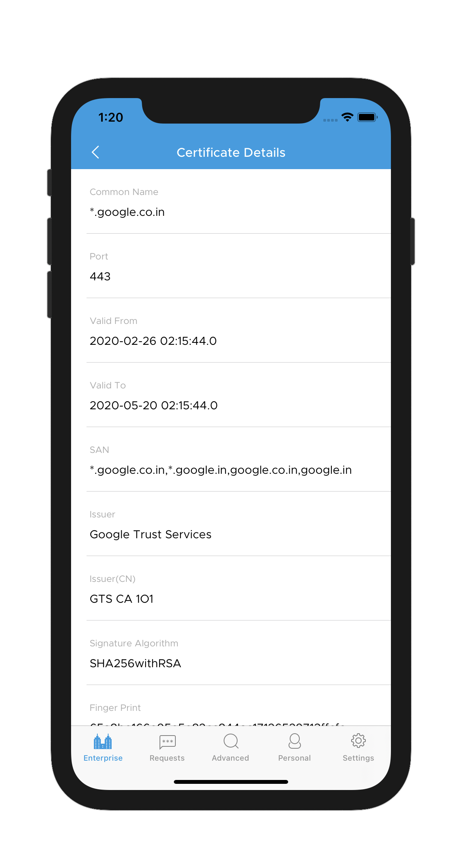Switch to the Settings tab

[358, 749]
